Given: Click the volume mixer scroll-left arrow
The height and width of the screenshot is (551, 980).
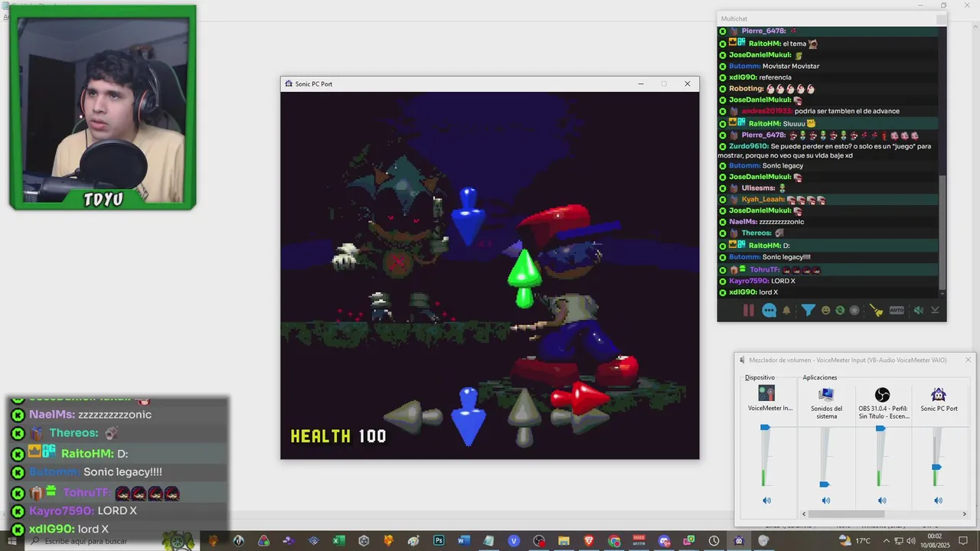Looking at the screenshot, I should (x=804, y=514).
